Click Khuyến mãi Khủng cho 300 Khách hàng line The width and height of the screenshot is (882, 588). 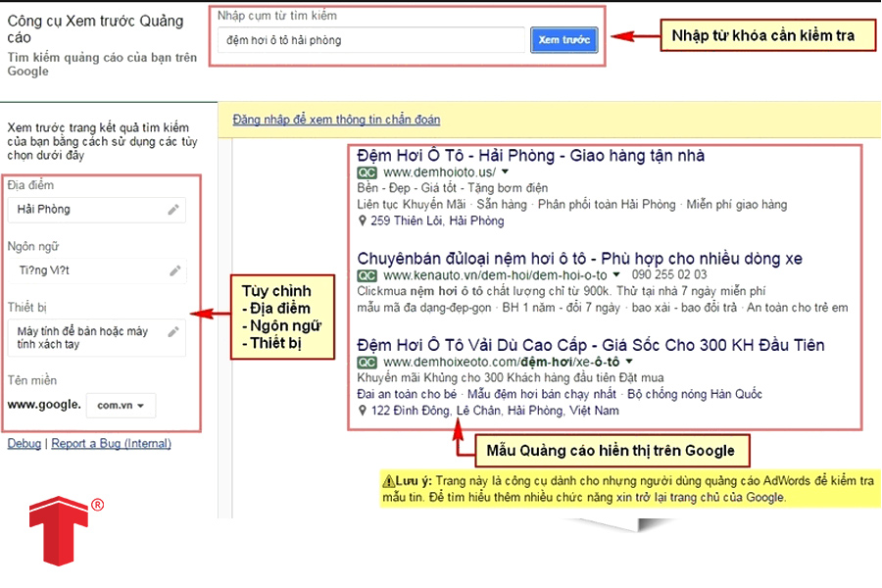511,377
